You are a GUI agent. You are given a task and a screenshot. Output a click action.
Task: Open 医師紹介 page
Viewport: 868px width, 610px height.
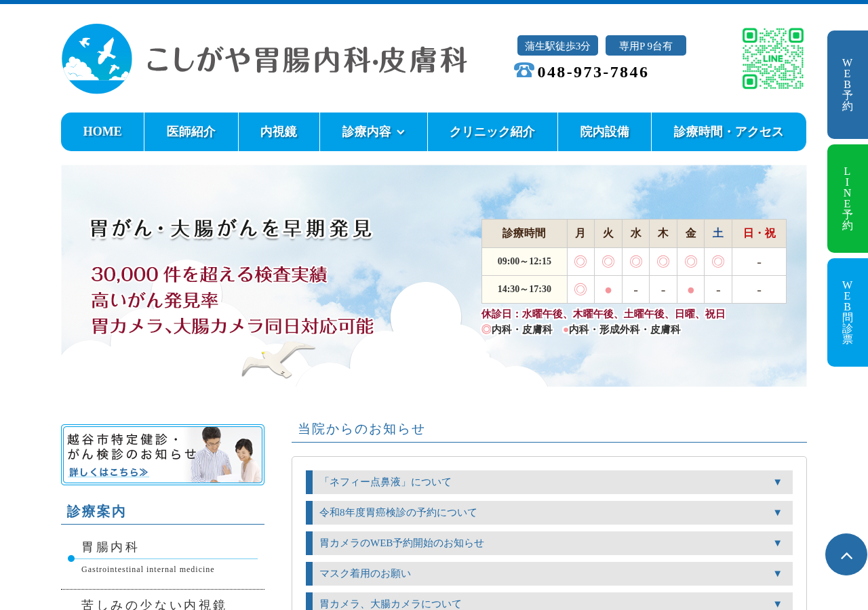click(191, 132)
